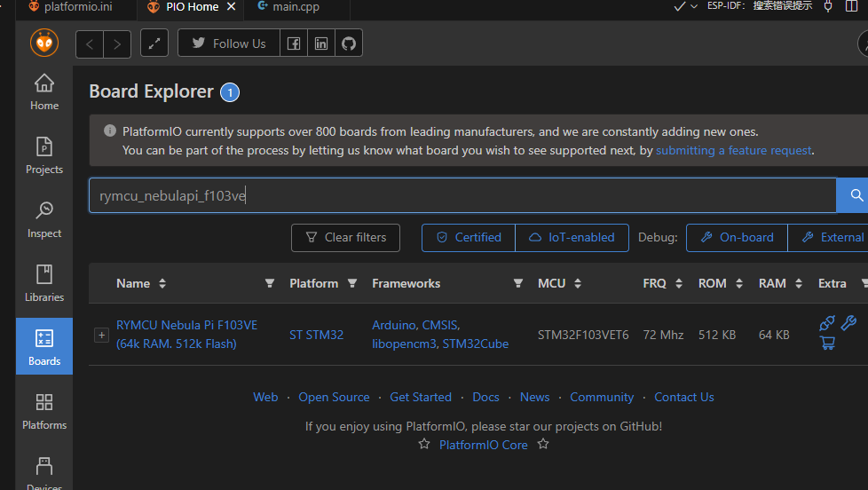
Task: Open the Platforms sidebar section
Action: [x=43, y=412]
